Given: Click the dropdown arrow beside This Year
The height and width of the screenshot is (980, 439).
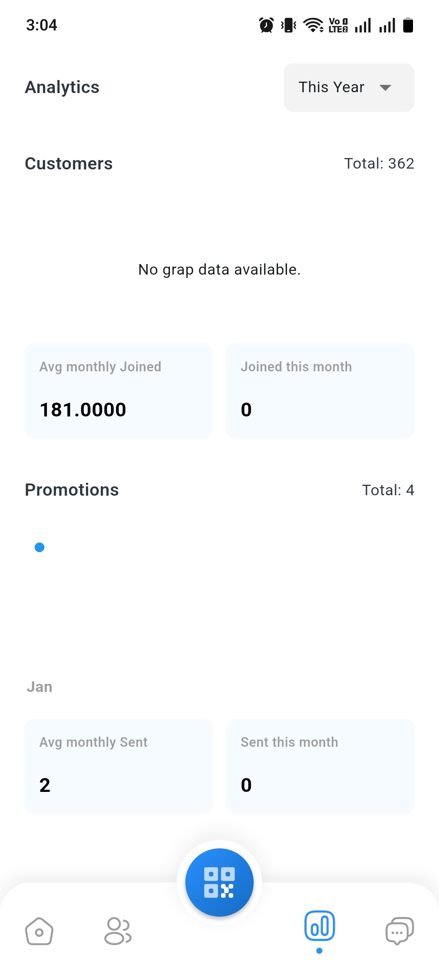Looking at the screenshot, I should click(385, 87).
